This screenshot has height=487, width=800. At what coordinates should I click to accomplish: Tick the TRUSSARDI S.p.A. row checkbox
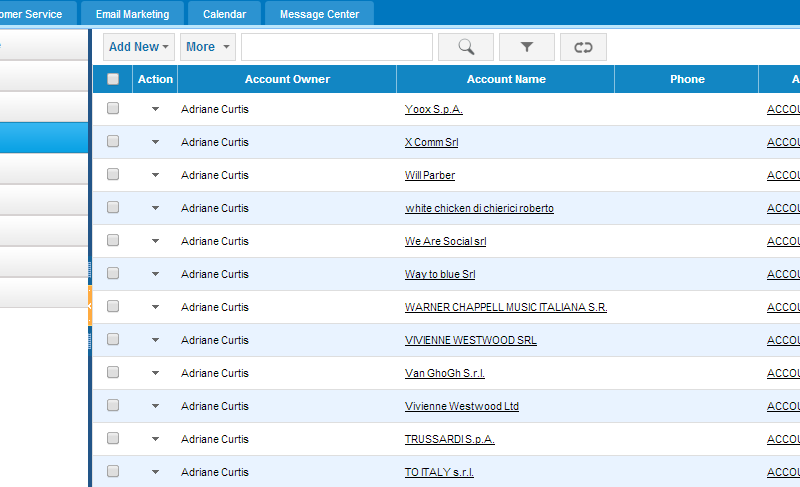pyautogui.click(x=113, y=438)
